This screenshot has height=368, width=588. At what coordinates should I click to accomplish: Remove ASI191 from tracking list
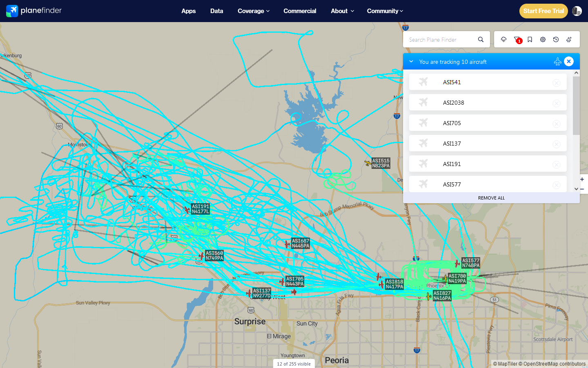coord(557,165)
